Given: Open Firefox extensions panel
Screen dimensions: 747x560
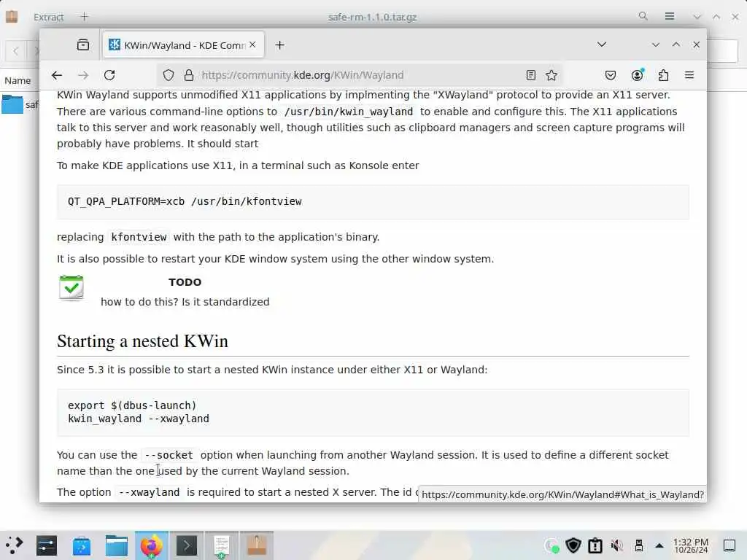Looking at the screenshot, I should 663,75.
